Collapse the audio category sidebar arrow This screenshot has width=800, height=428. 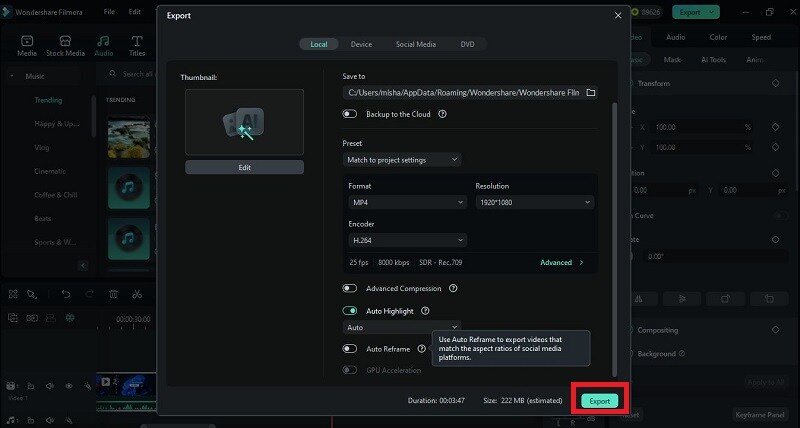pyautogui.click(x=83, y=265)
